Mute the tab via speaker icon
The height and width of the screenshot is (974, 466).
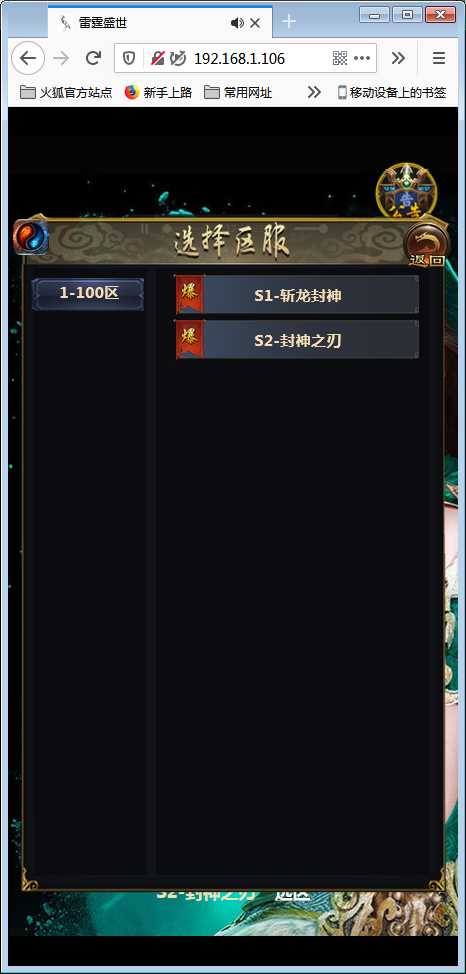pos(237,23)
